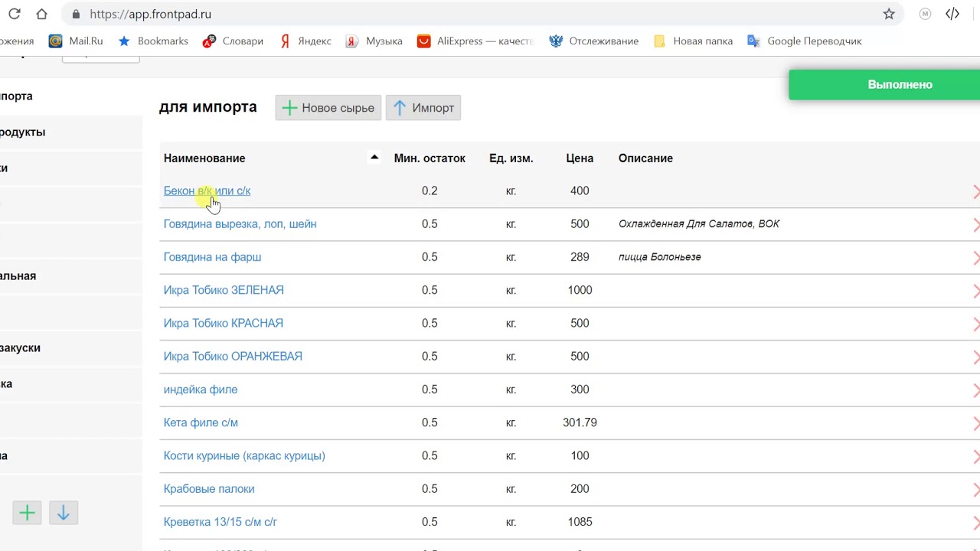
Task: Delete Говядина вырезка row with red icon
Action: point(976,225)
